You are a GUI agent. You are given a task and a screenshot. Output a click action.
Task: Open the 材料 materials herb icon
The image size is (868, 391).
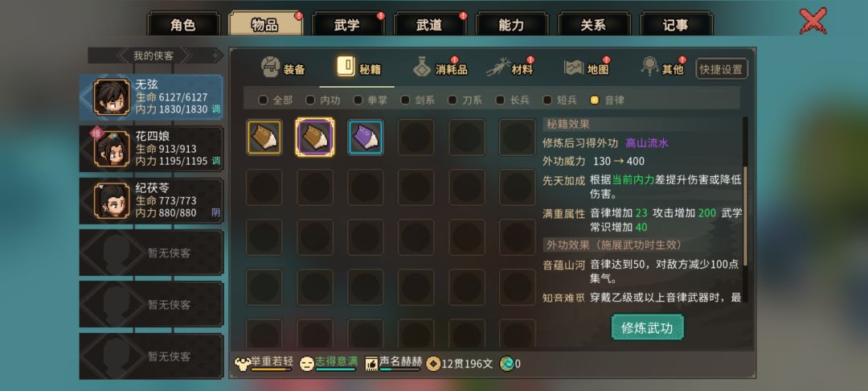tap(498, 67)
